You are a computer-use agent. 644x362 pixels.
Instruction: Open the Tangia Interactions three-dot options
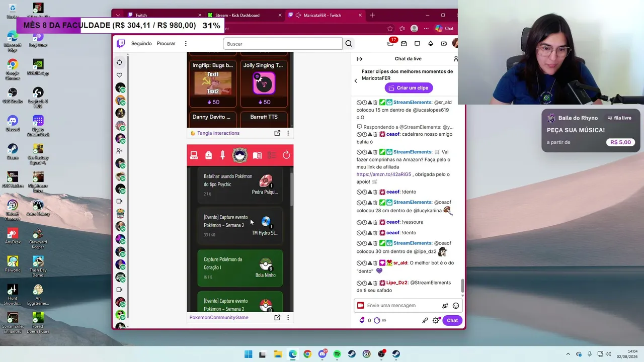pyautogui.click(x=288, y=133)
